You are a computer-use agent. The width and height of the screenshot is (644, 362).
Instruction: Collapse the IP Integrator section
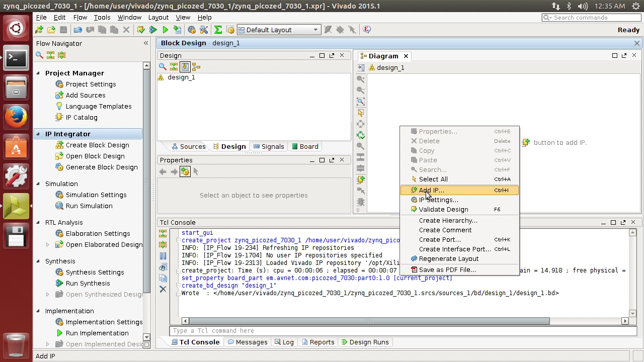[38, 134]
